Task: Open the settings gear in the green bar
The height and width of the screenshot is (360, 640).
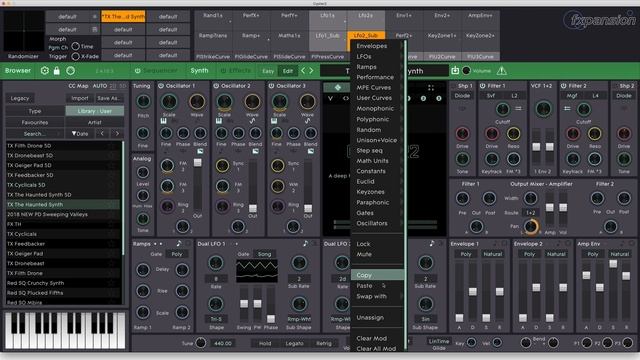Action: tap(44, 71)
